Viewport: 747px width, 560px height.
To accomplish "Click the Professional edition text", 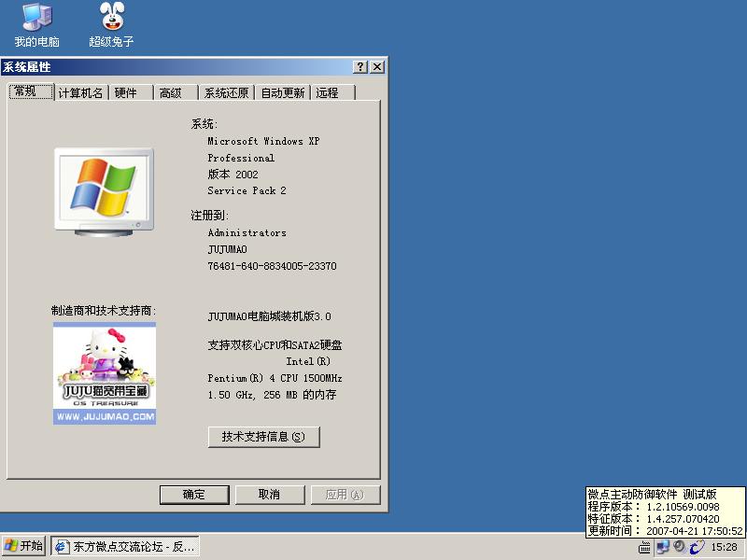I will 241,158.
